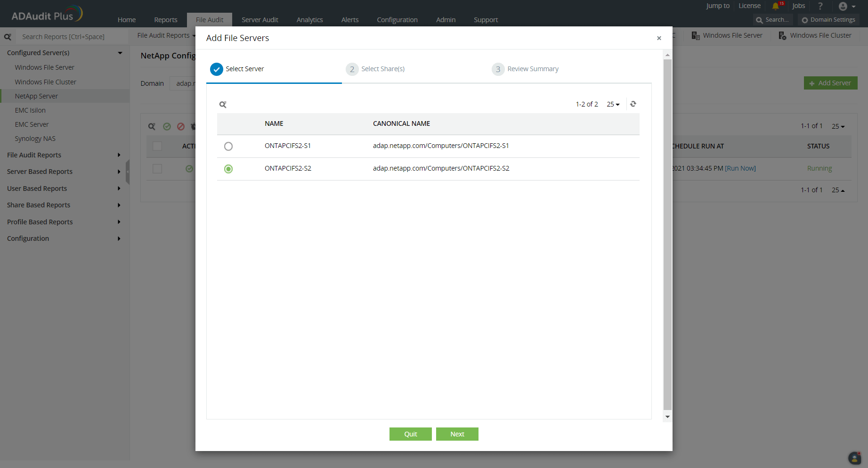
Task: Click the step 2 circle for Select Share(s)
Action: pos(352,69)
